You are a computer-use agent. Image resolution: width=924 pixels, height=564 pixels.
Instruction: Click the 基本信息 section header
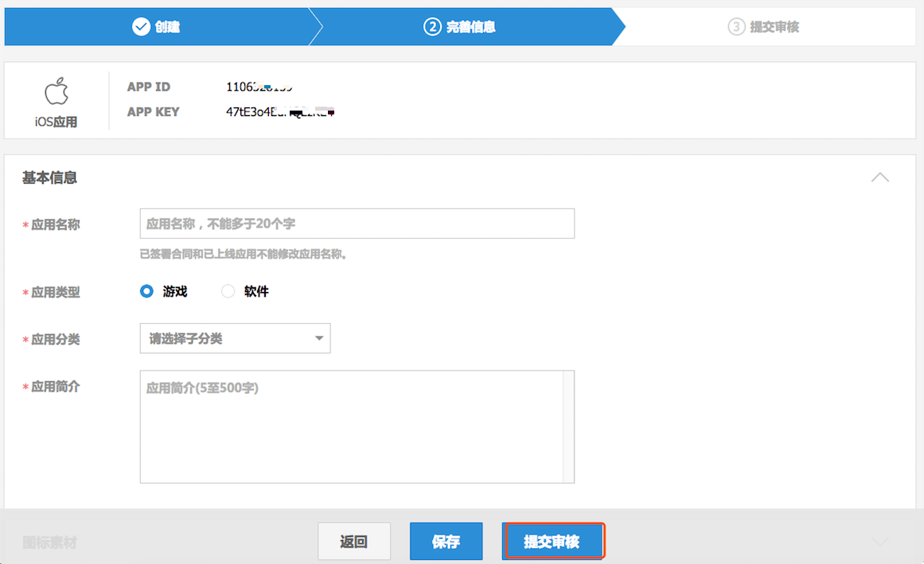pos(49,177)
